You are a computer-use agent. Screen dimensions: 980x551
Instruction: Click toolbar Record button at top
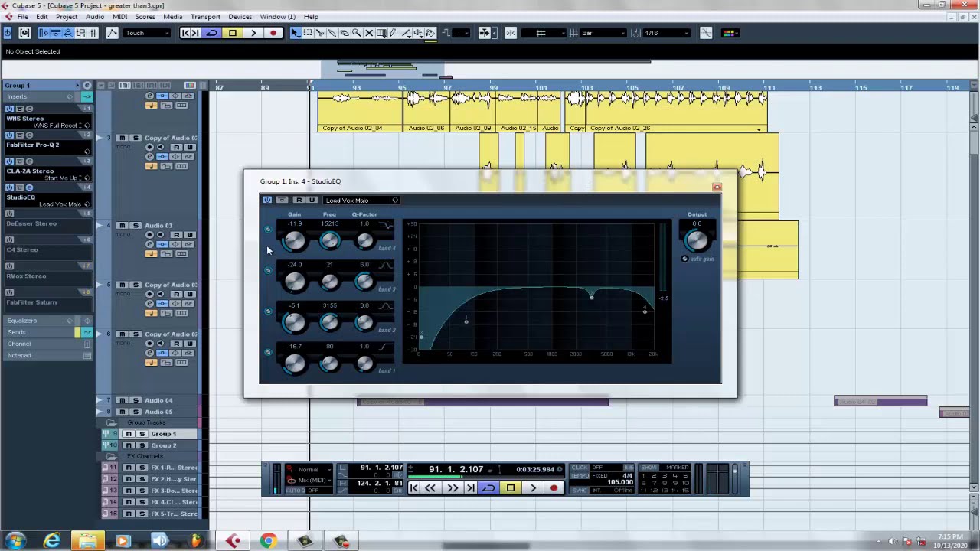(x=273, y=33)
